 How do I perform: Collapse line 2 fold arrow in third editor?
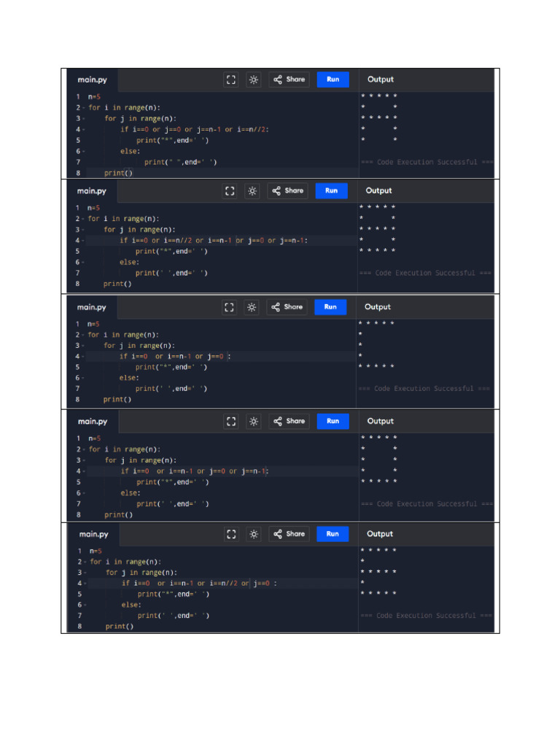(83, 335)
